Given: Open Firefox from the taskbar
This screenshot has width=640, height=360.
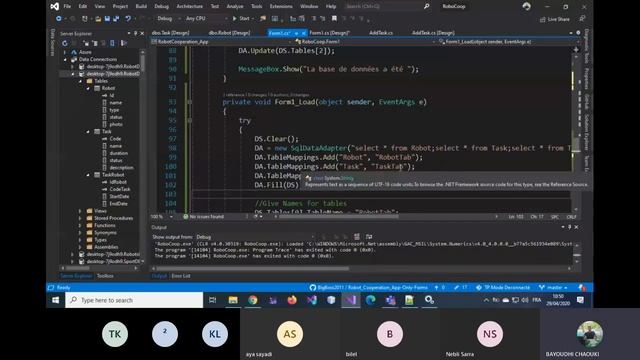Looking at the screenshot, I should (x=292, y=300).
